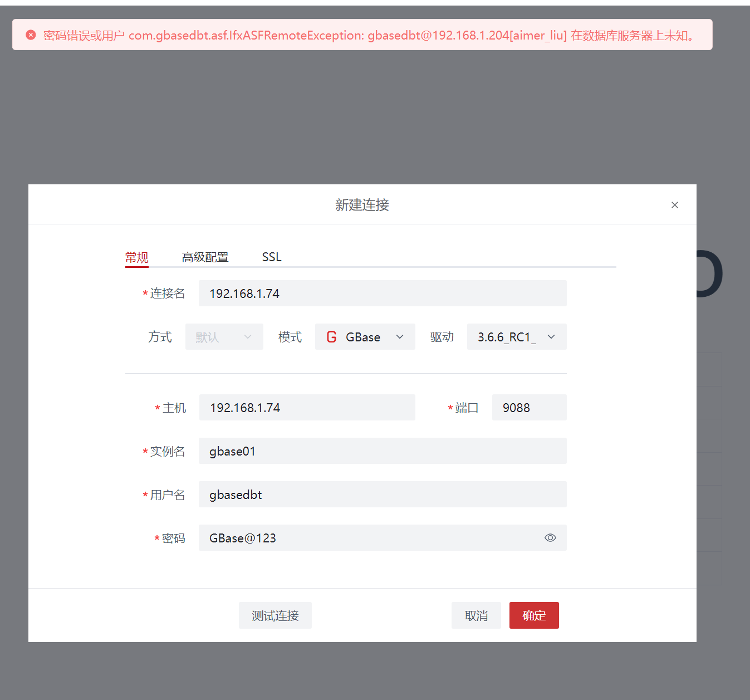Click the 实例名 field containing gbase01
This screenshot has width=750, height=700.
point(383,451)
